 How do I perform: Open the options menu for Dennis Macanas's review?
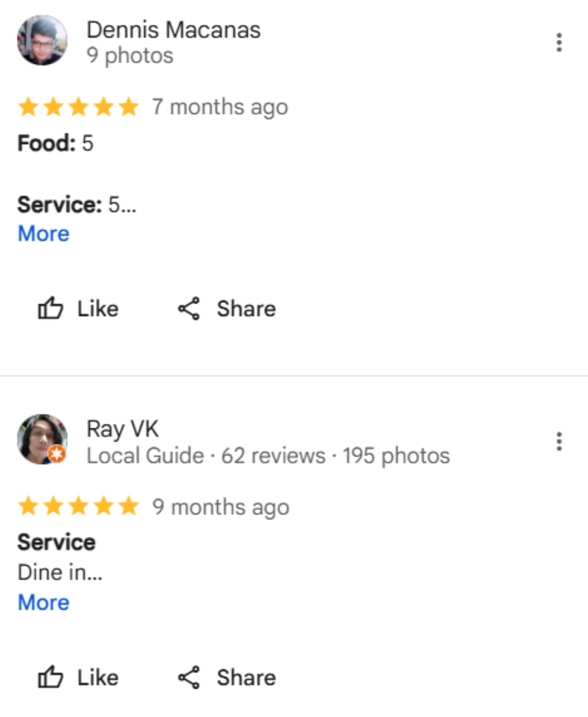pyautogui.click(x=559, y=42)
